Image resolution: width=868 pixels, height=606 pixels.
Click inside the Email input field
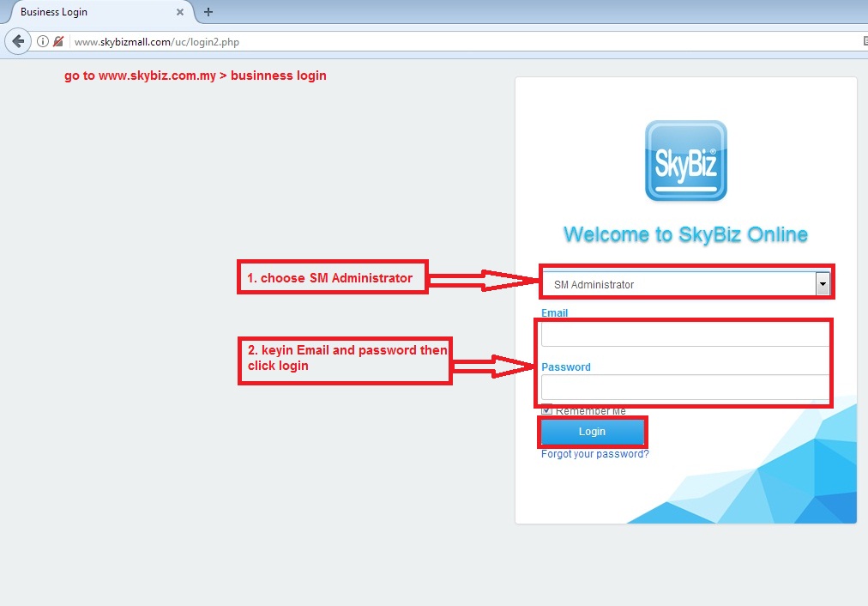684,334
